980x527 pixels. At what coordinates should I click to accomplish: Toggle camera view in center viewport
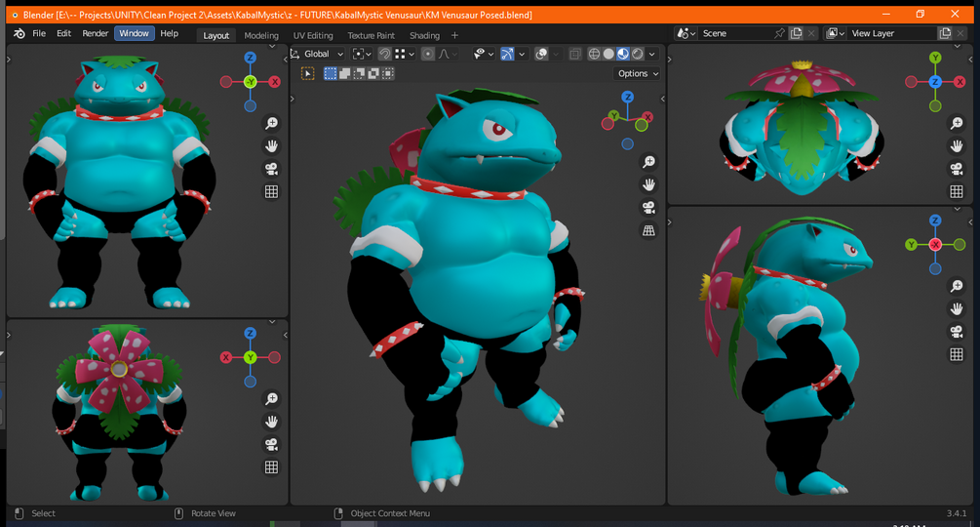pyautogui.click(x=648, y=208)
